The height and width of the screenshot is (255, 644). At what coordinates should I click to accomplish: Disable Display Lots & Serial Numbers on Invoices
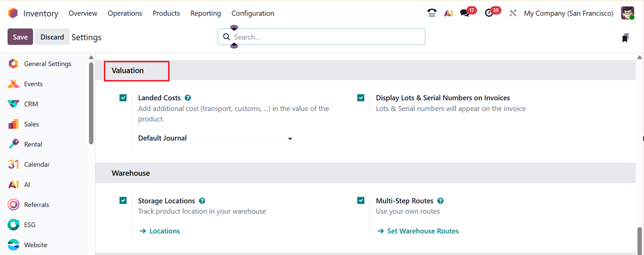tap(361, 98)
